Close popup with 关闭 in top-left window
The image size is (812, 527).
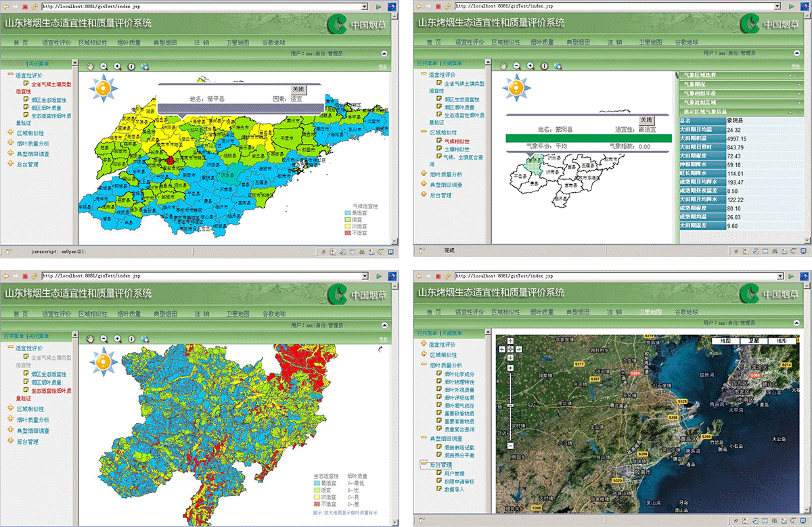coord(298,89)
